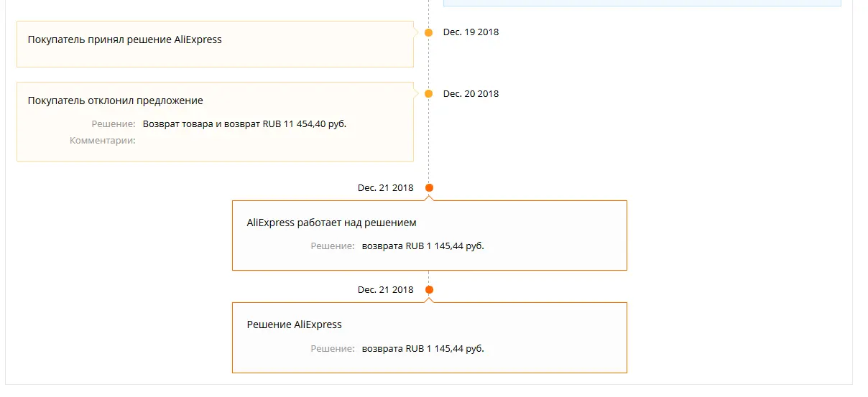Click orange dot above 'AliExpress работает над решением' box
Screen dimensions: 868x397
(430, 188)
